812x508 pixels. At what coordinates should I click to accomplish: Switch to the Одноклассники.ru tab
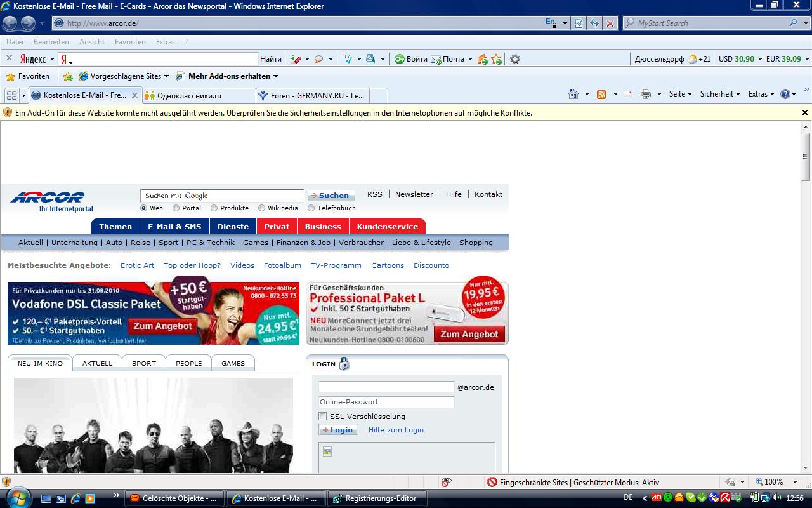(x=198, y=96)
